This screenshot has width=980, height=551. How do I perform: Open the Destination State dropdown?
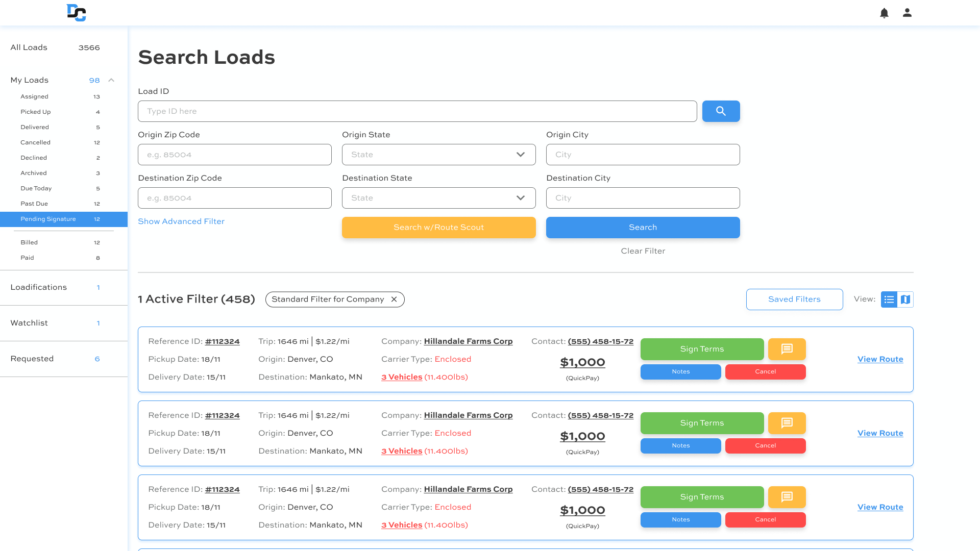point(439,198)
